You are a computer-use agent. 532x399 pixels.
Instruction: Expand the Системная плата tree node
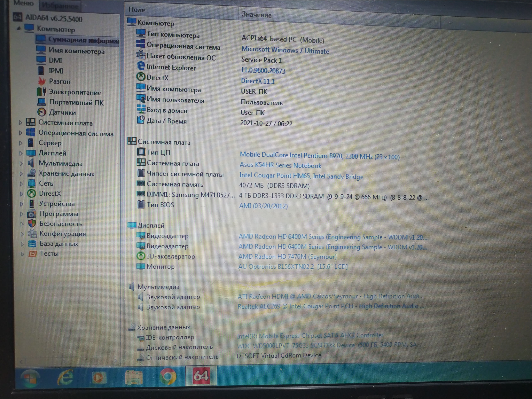pos(21,123)
